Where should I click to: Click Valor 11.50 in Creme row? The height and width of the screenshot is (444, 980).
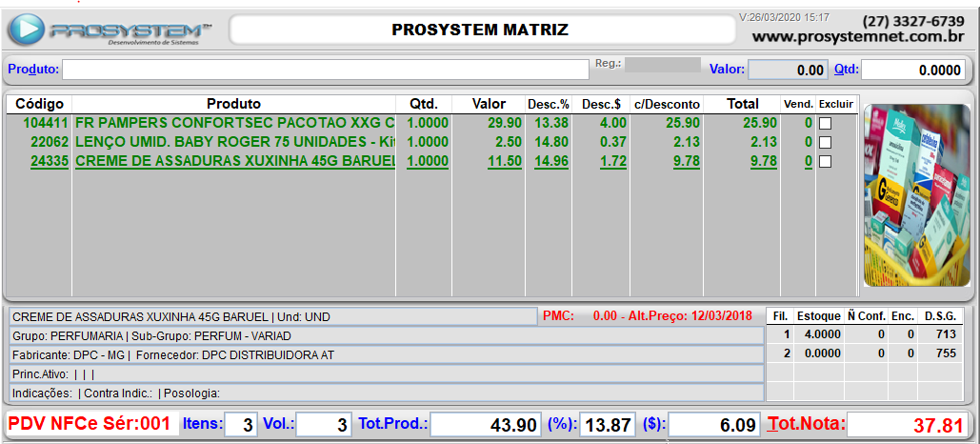tap(505, 161)
